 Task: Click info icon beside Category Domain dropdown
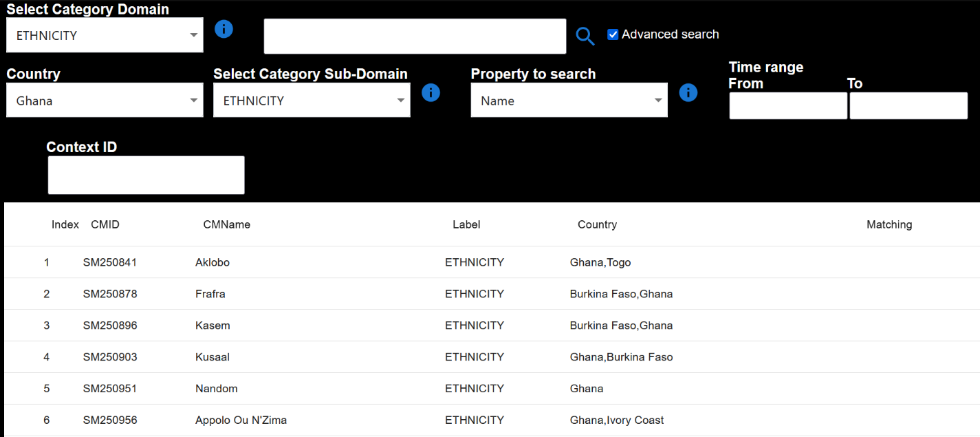click(224, 29)
